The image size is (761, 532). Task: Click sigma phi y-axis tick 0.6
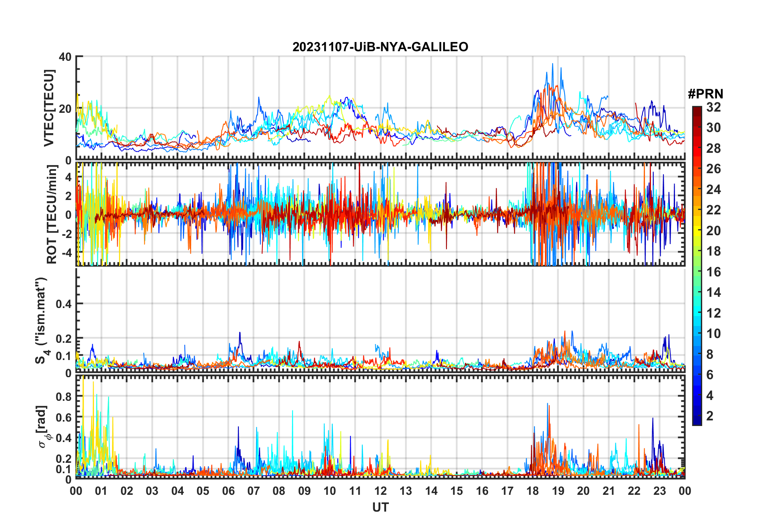[x=64, y=418]
